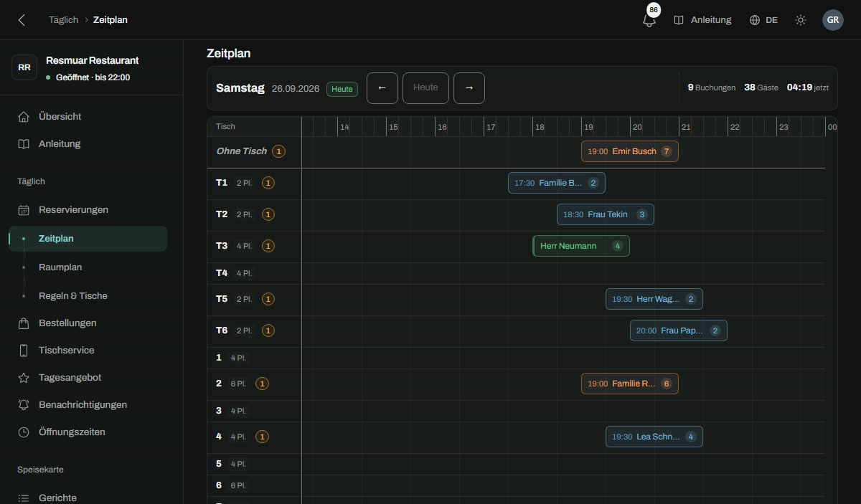This screenshot has height=504, width=861.
Task: Click the Benachrichtigungen bell icon in sidebar
Action: click(x=24, y=405)
